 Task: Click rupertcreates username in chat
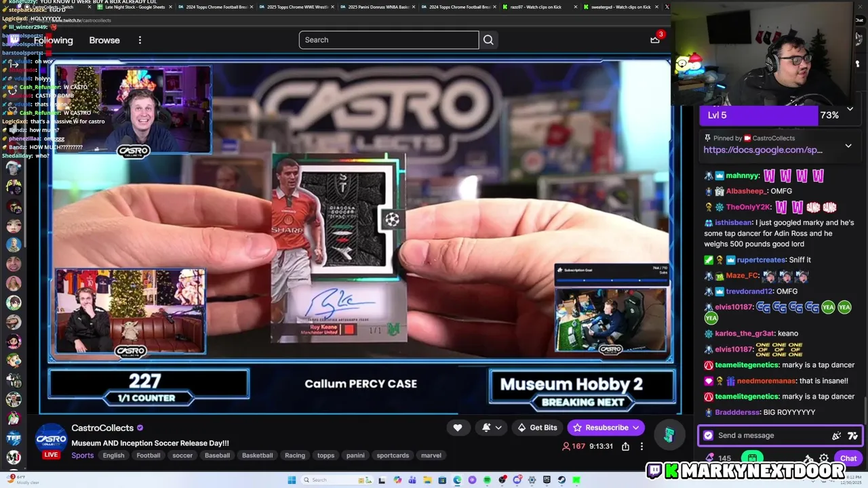pos(761,260)
